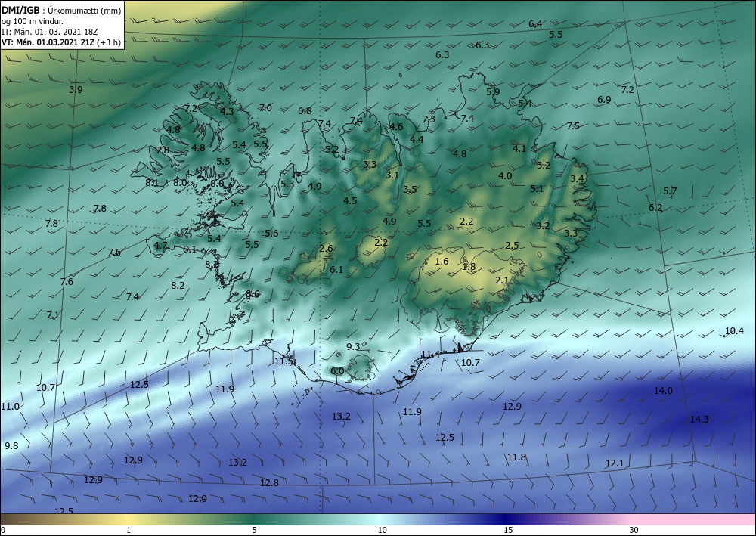Click the map value 5.7
756x536 pixels.
(x=670, y=191)
